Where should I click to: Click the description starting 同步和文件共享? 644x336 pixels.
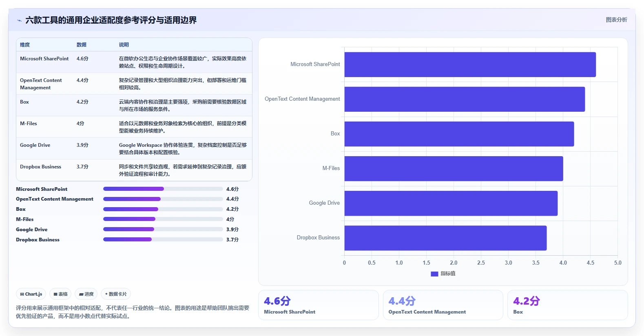coord(183,170)
